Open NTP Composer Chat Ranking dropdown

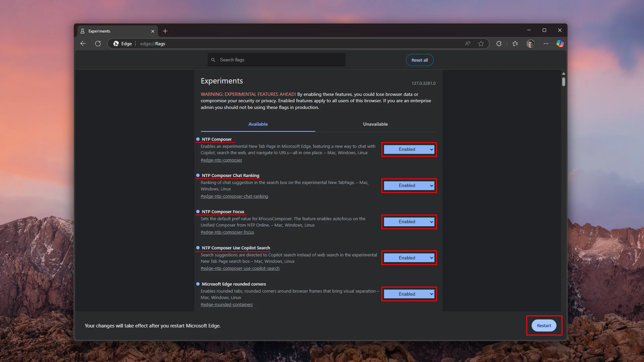pos(409,186)
